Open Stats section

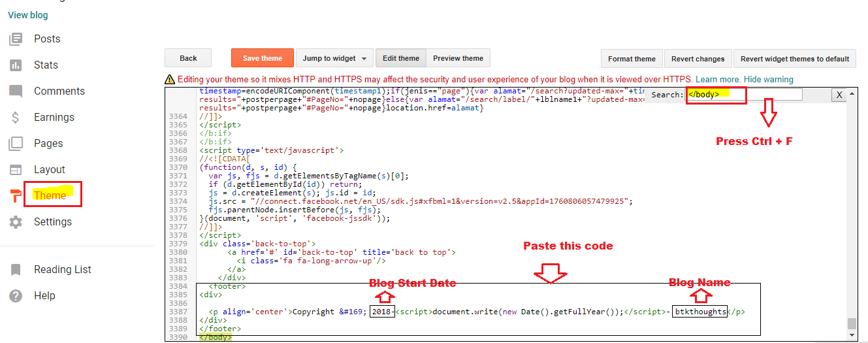pos(46,65)
